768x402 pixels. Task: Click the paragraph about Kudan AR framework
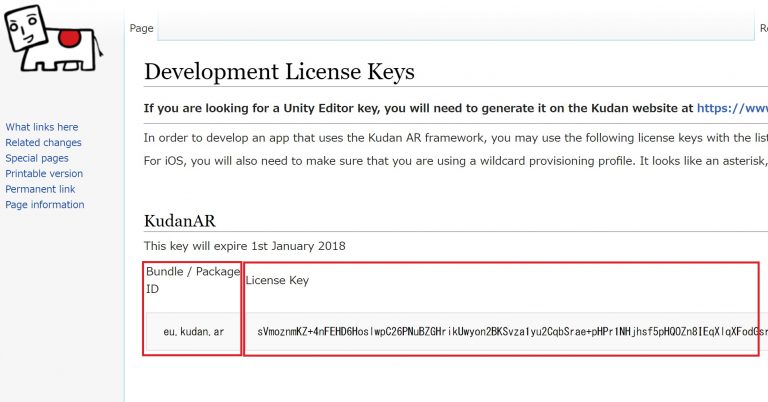point(456,138)
